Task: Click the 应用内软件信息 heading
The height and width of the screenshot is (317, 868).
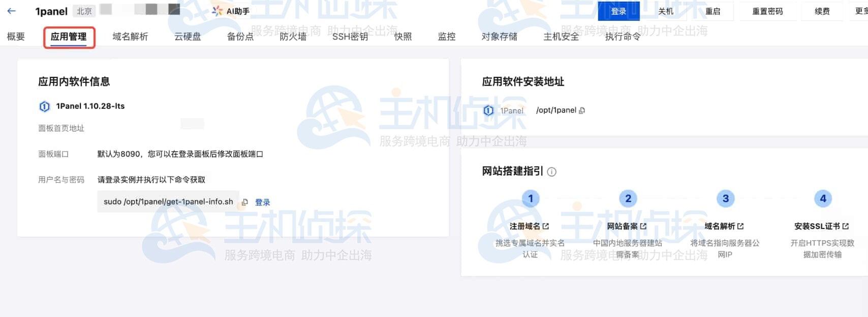Action: click(x=74, y=81)
